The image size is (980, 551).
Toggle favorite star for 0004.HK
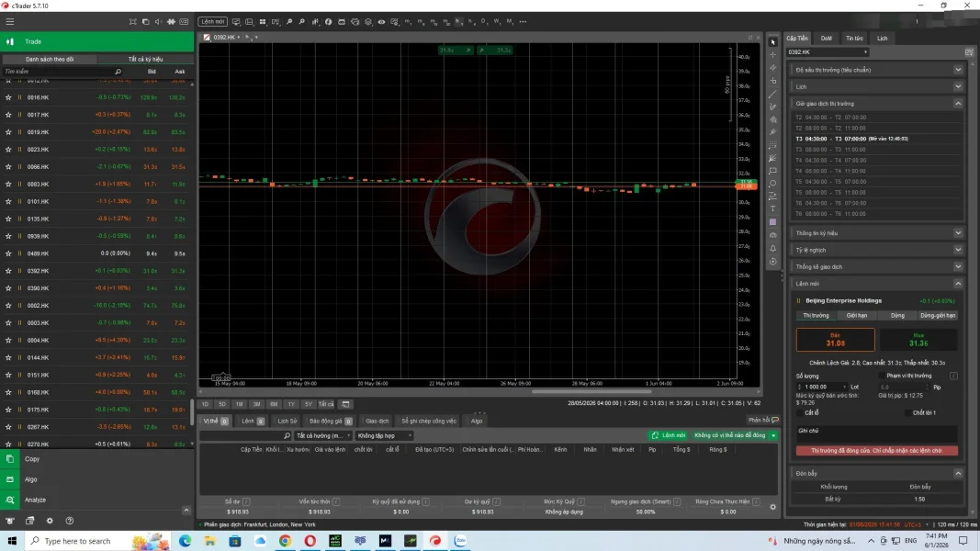pyautogui.click(x=8, y=341)
